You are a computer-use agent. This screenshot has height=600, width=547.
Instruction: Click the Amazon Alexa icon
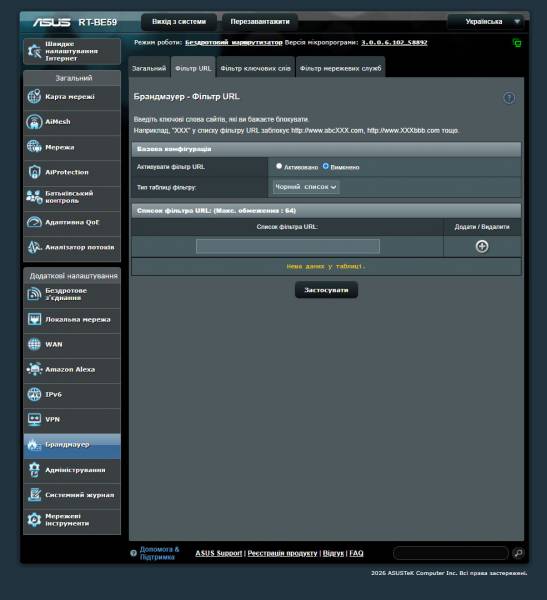[34, 369]
